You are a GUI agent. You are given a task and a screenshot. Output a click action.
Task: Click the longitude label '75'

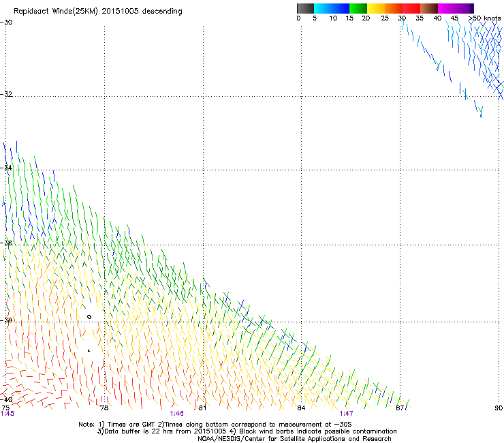coord(5,408)
